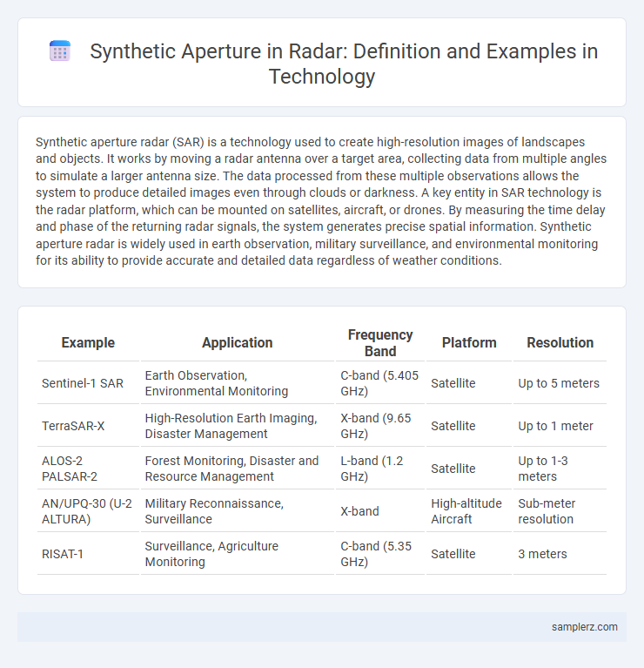Click the X-band cell in AN/UPQ-30 row
The image size is (644, 668).
click(x=380, y=511)
